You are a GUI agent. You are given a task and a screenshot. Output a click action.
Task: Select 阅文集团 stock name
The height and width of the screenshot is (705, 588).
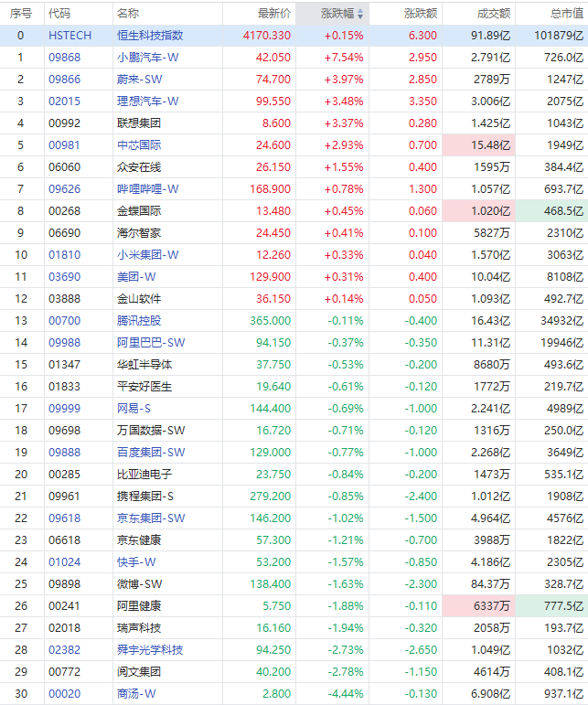coord(138,672)
